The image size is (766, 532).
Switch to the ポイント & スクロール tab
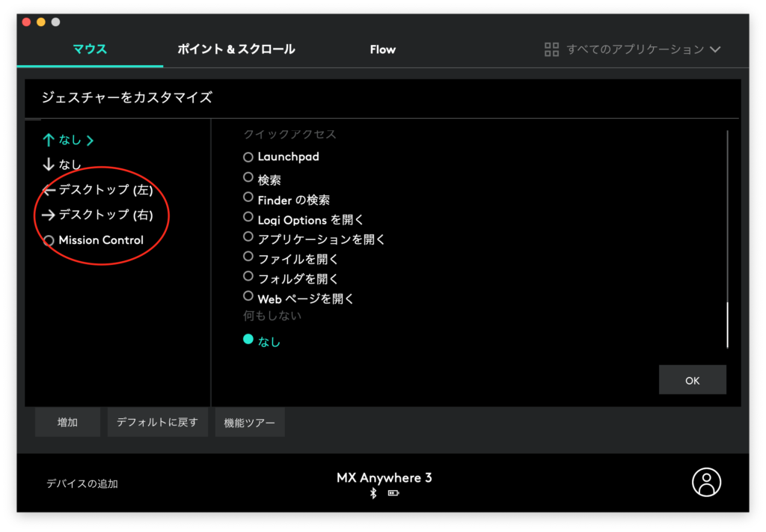236,49
